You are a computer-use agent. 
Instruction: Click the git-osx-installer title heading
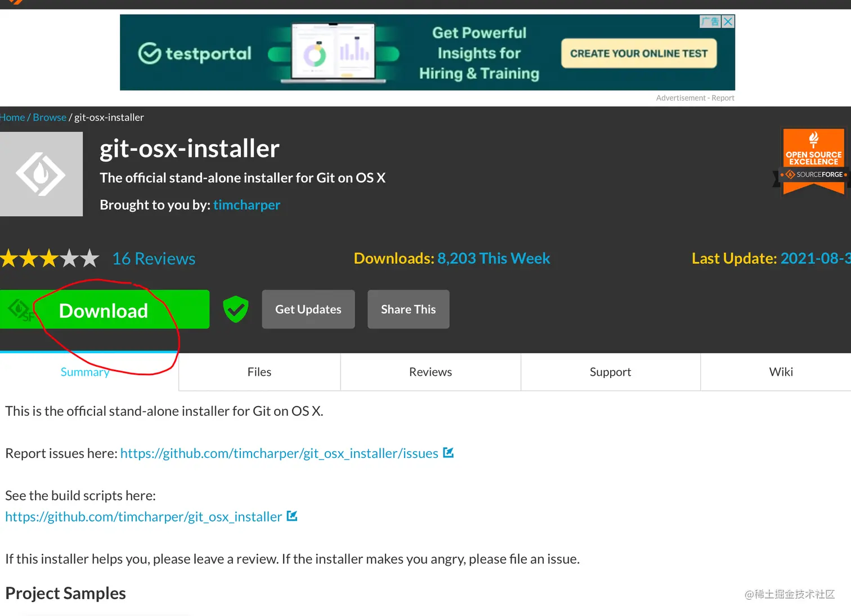pos(190,149)
